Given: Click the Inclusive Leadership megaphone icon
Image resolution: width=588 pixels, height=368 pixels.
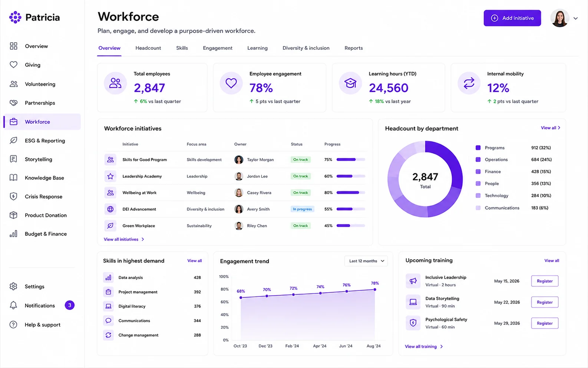Looking at the screenshot, I should [x=413, y=281].
